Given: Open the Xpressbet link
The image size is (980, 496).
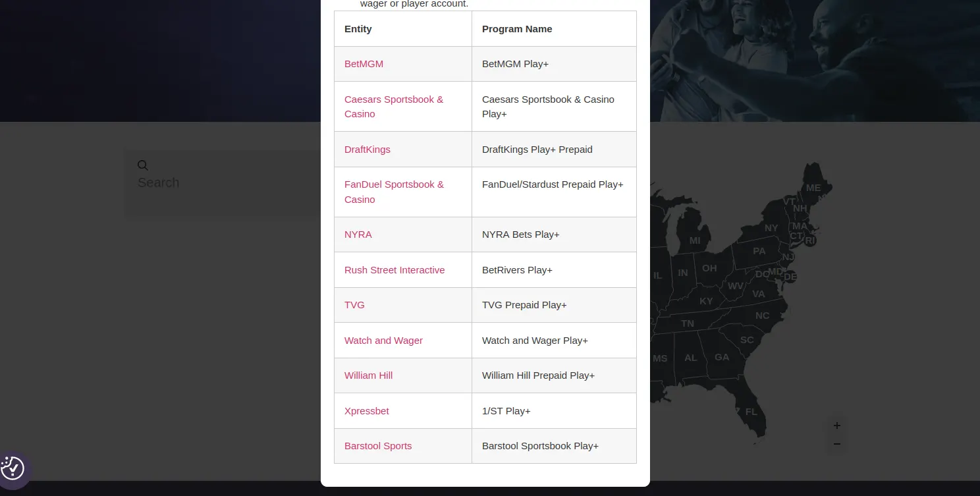Looking at the screenshot, I should [367, 411].
